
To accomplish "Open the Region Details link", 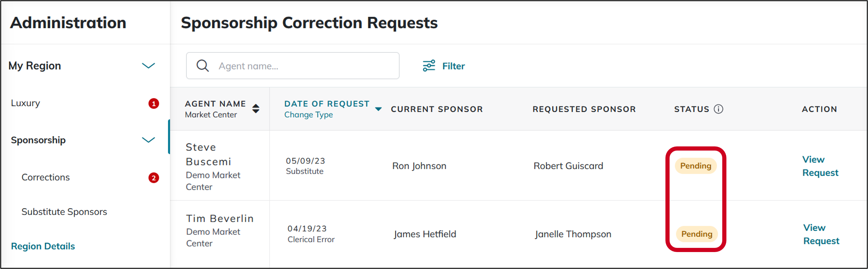I will [x=43, y=246].
